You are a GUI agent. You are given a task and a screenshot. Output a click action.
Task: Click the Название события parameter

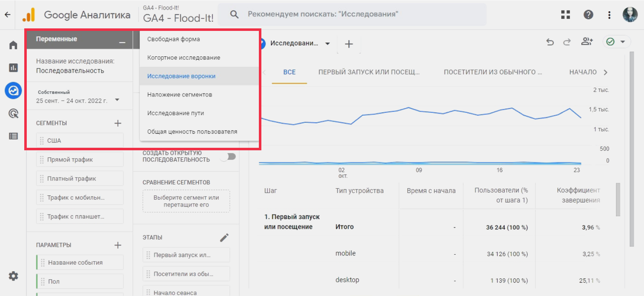tap(79, 263)
